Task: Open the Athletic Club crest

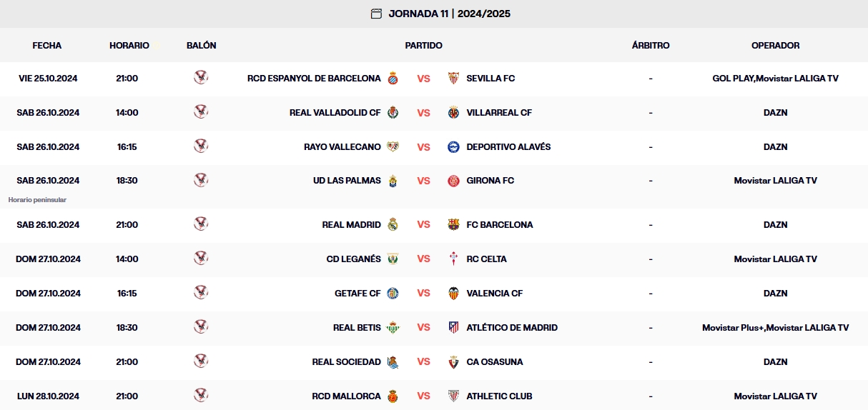Action: tap(453, 396)
